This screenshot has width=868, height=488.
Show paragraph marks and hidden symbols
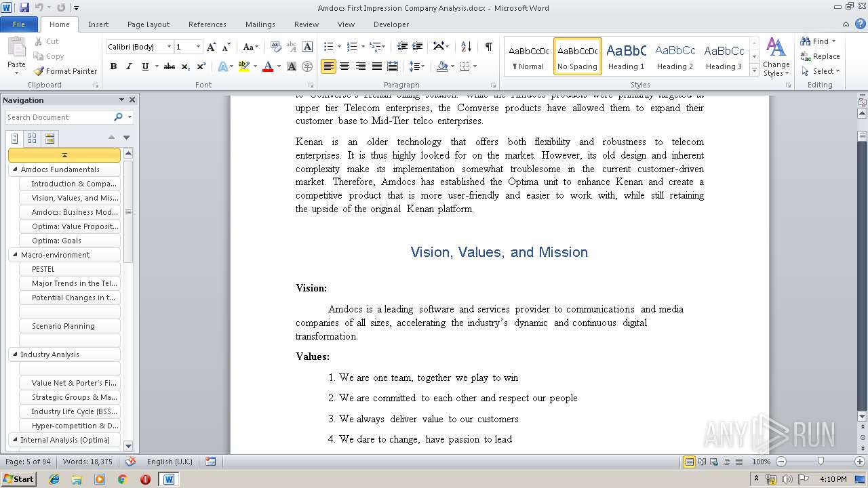pos(488,47)
